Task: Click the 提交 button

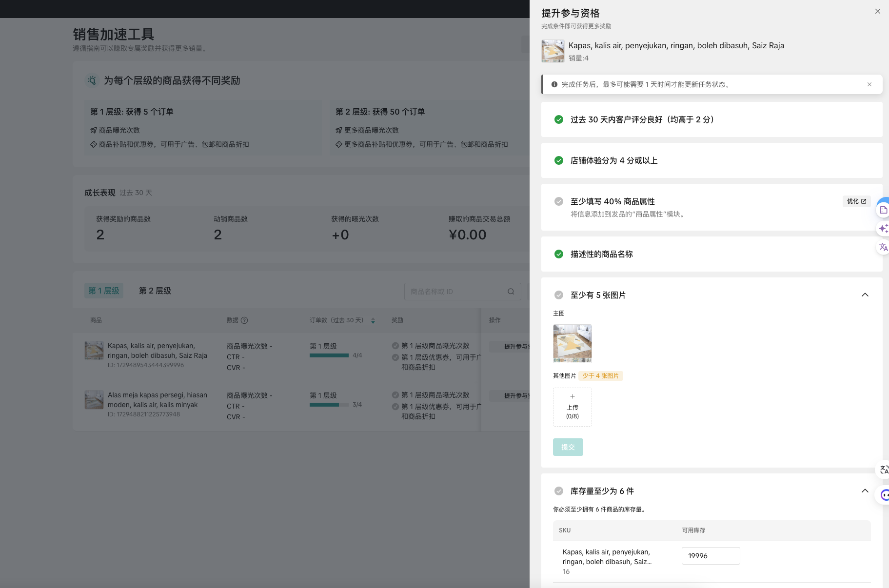Action: coord(568,447)
